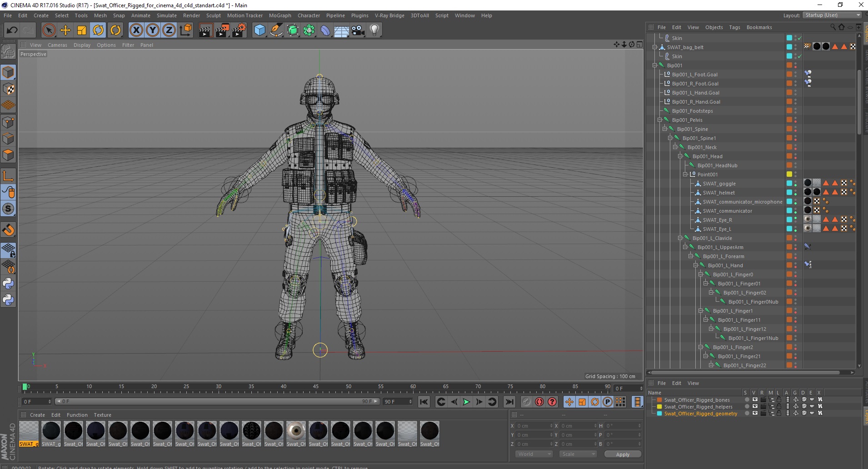Collapse the Bip001_L_Hand node
Screen dimensions: 868x469
pyautogui.click(x=696, y=265)
